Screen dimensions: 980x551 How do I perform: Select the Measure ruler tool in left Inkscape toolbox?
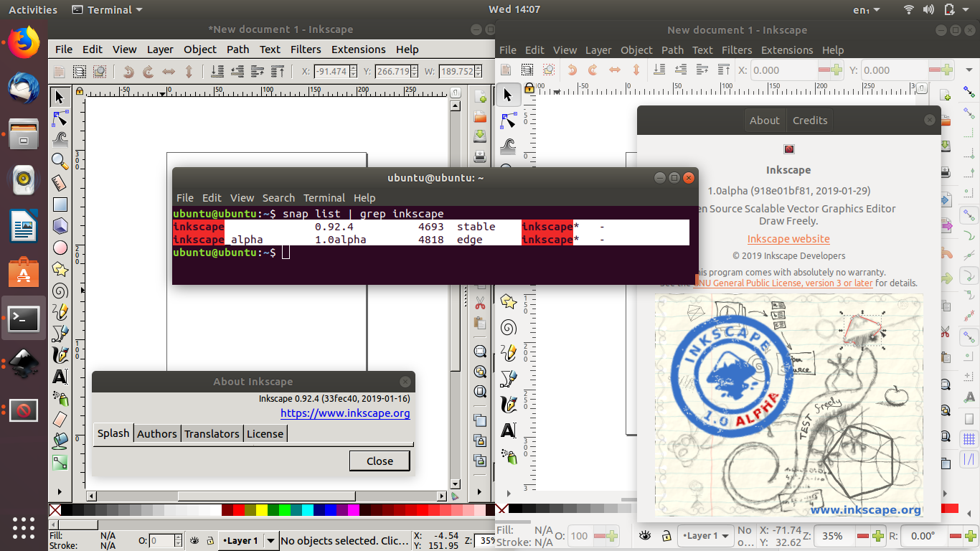[60, 182]
